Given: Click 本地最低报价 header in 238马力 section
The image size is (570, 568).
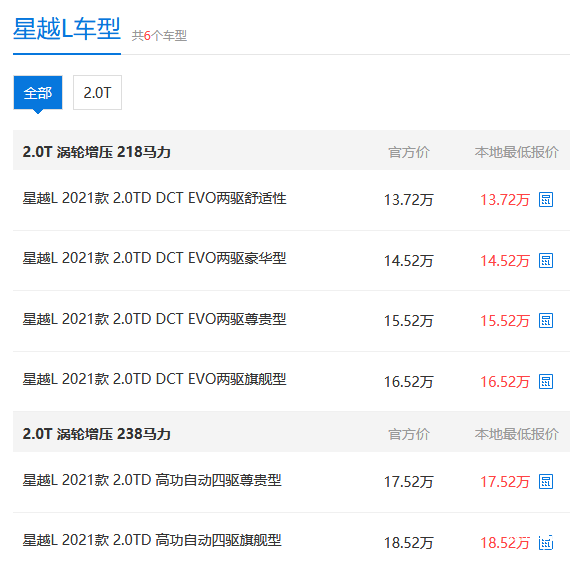Looking at the screenshot, I should [516, 434].
